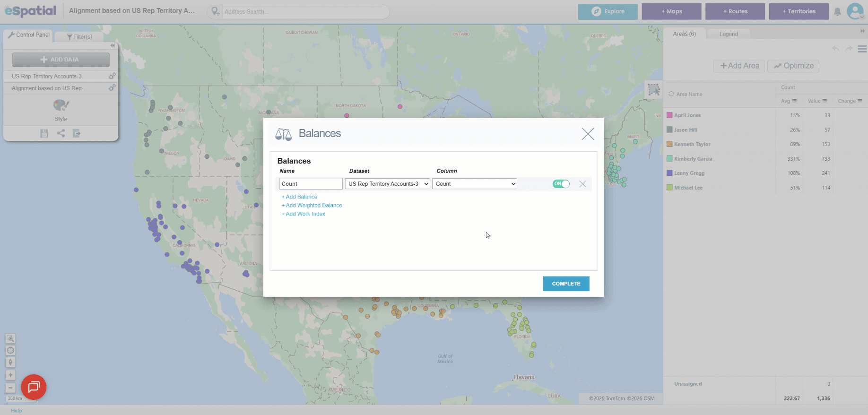The image size is (868, 415).
Task: Toggle the Count balance ON switch
Action: point(561,184)
